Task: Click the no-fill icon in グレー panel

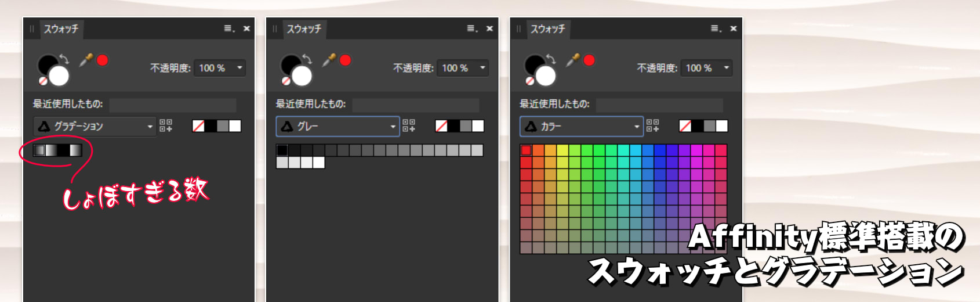Action: click(x=286, y=81)
